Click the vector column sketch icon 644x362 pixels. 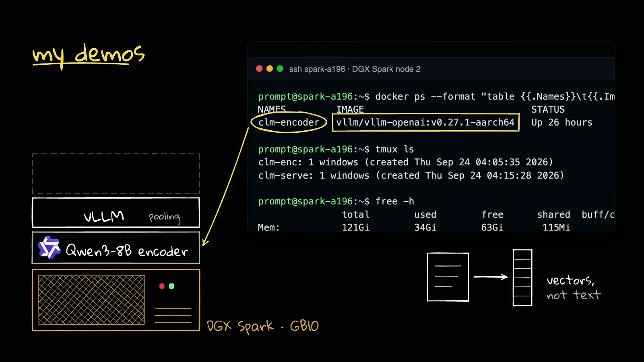click(x=522, y=278)
